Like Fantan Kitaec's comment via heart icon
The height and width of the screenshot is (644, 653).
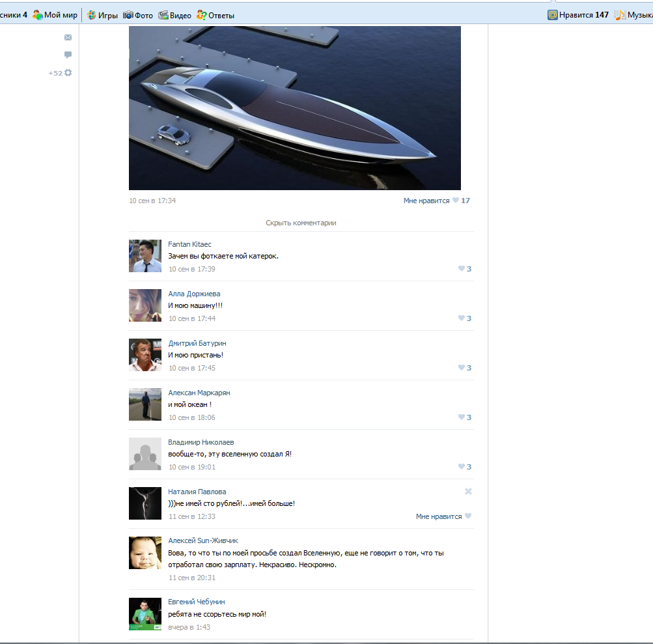[461, 269]
